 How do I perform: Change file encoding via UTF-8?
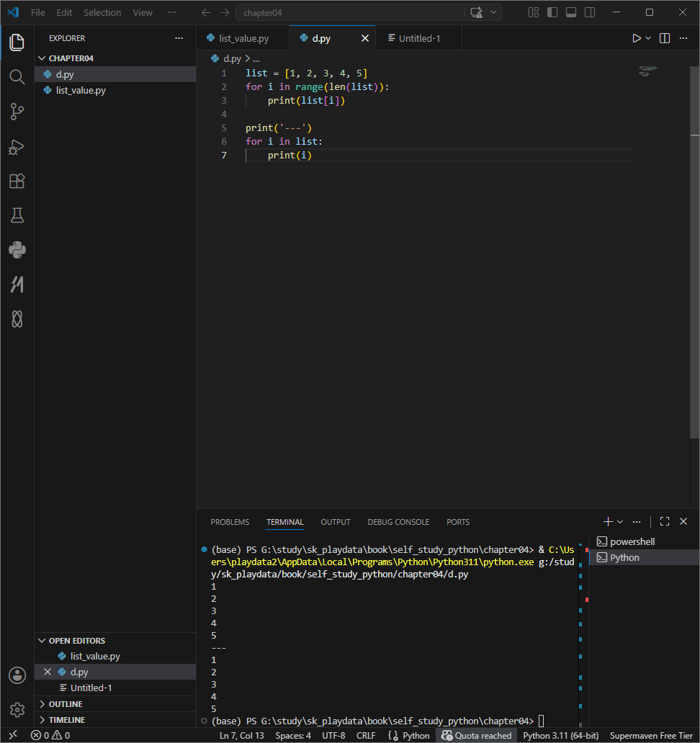click(x=333, y=735)
